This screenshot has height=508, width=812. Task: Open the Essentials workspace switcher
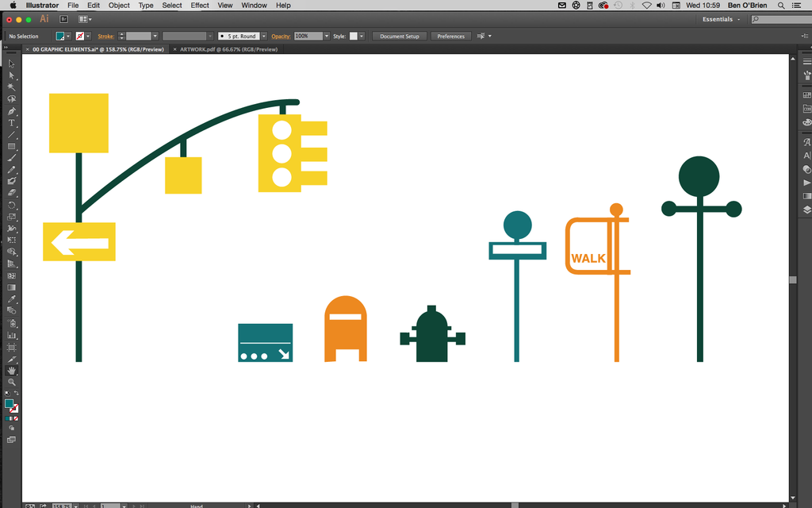click(718, 18)
